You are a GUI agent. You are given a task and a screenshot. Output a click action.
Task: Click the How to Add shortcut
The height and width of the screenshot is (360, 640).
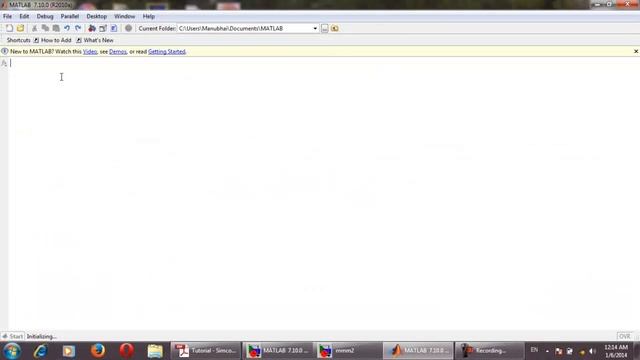pos(53,40)
